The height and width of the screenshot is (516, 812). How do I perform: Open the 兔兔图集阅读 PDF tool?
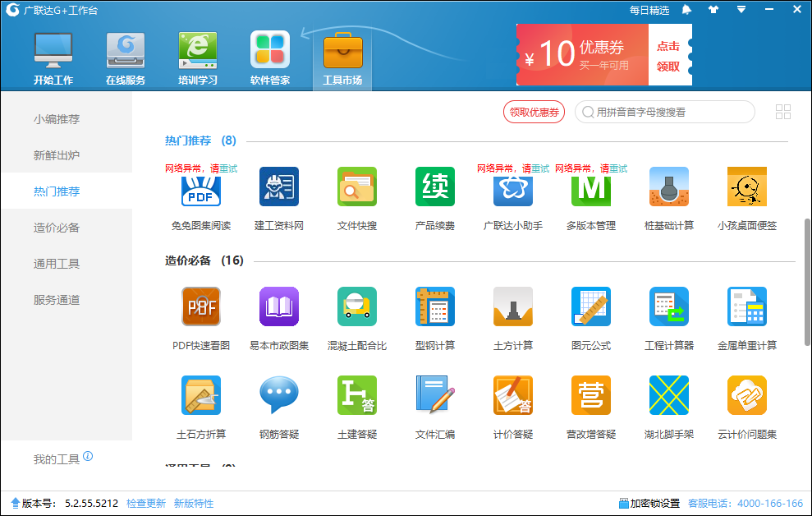pos(201,191)
